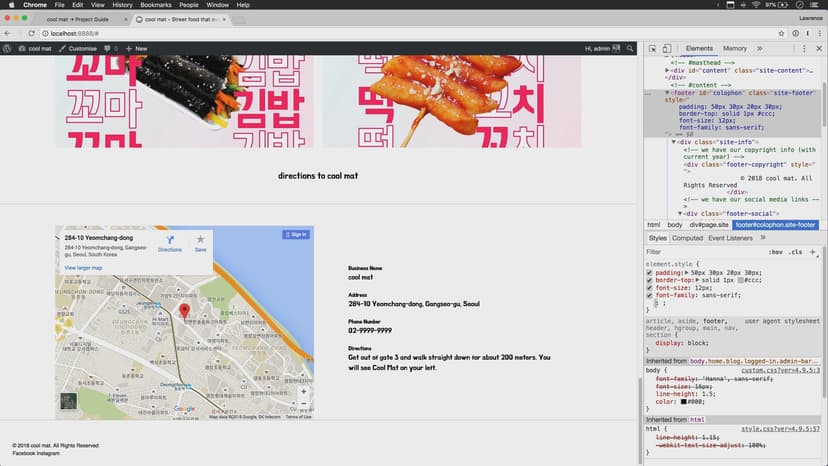The width and height of the screenshot is (828, 466).
Task: Disable the border-top style checkbox
Action: click(x=649, y=279)
